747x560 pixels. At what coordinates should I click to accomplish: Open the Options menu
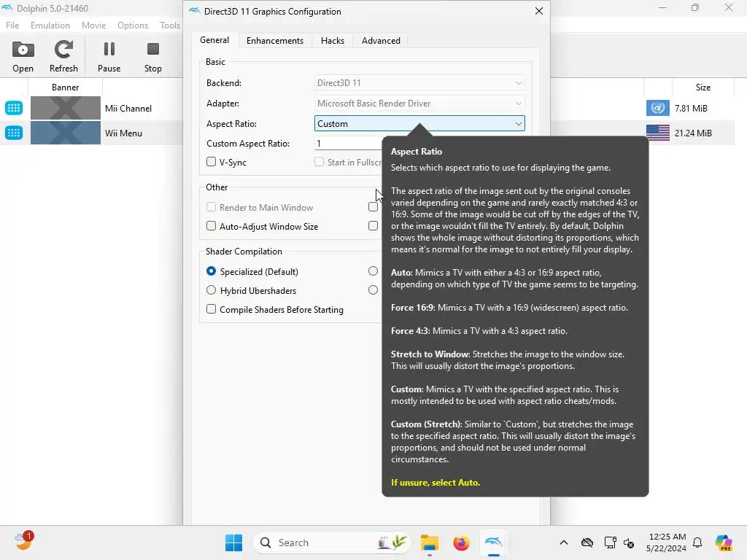(133, 26)
